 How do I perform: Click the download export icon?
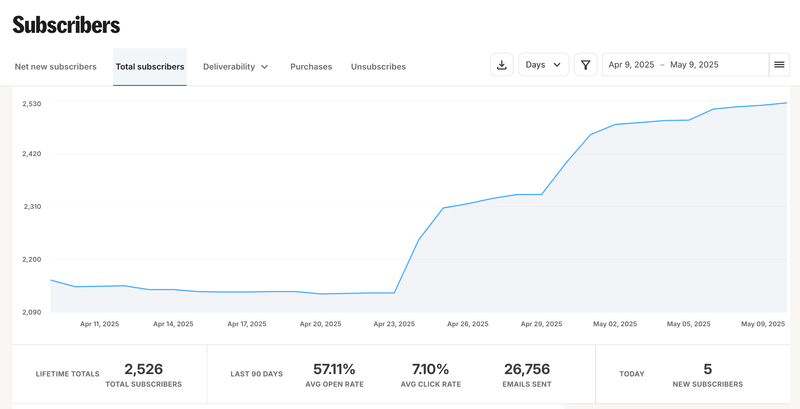pyautogui.click(x=502, y=65)
